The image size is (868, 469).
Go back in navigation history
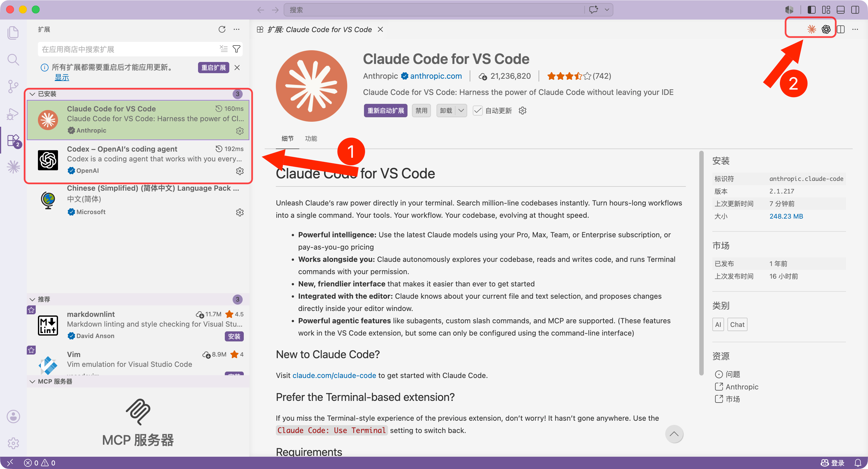pos(261,10)
